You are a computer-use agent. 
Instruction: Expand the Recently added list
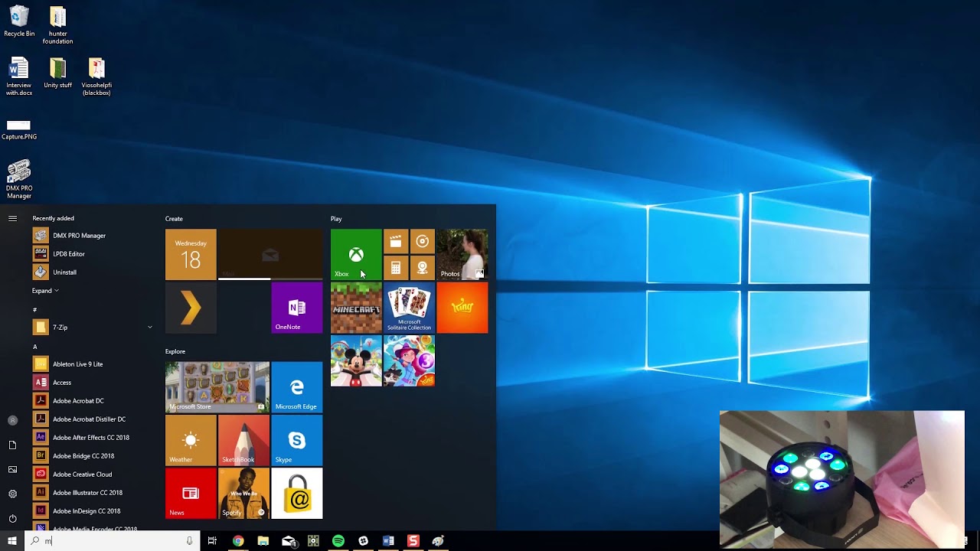click(45, 291)
